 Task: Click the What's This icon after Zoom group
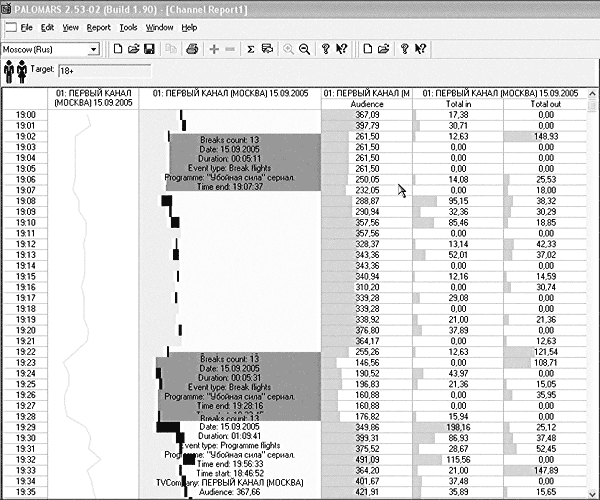(341, 49)
